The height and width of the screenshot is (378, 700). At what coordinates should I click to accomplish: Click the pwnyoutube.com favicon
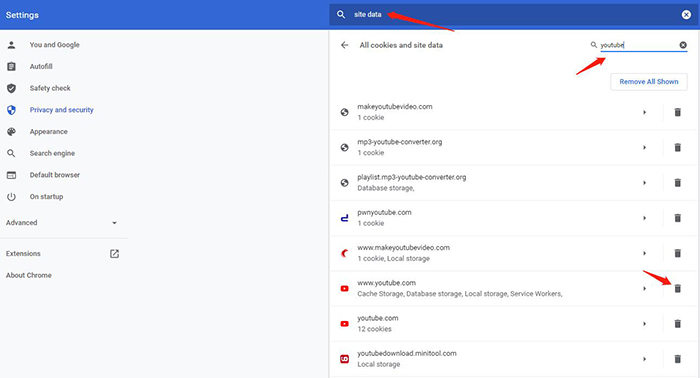click(x=345, y=218)
